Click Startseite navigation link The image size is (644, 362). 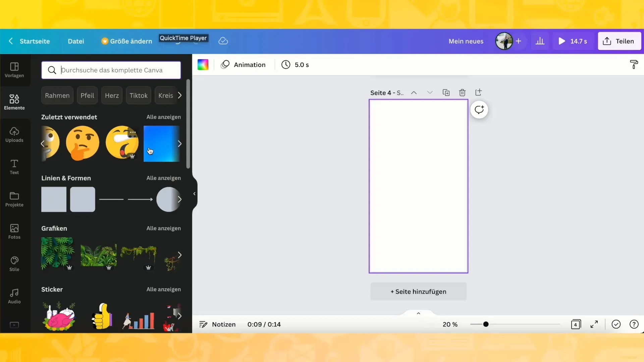[35, 41]
